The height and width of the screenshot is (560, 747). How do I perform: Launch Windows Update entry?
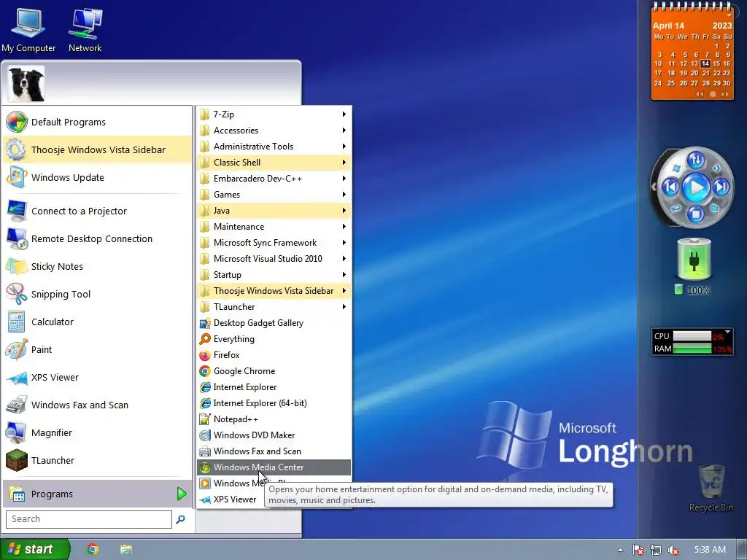pos(97,177)
